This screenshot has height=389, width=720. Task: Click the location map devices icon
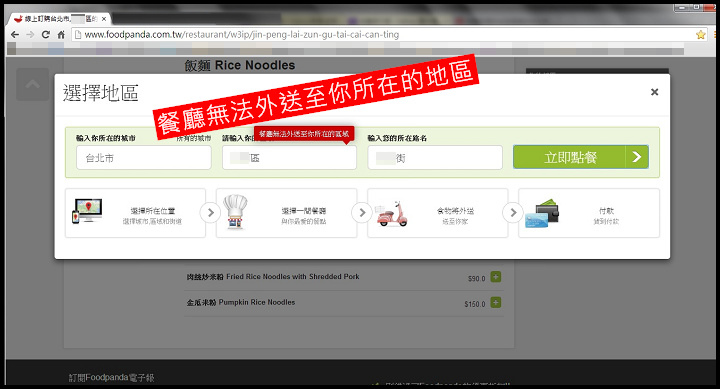point(87,211)
